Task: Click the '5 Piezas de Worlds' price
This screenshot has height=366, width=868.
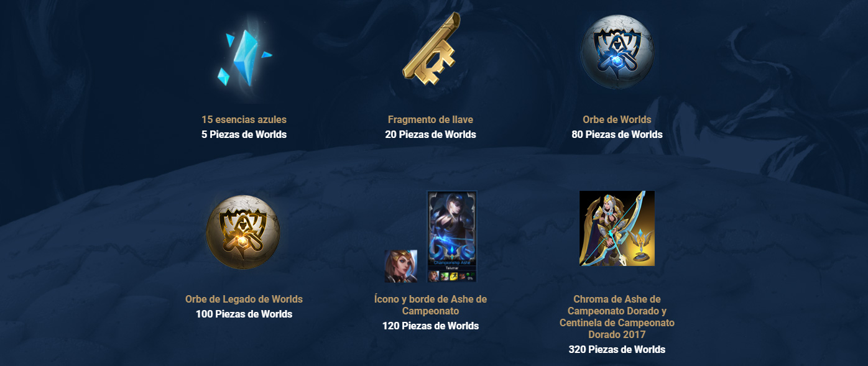Action: (244, 134)
